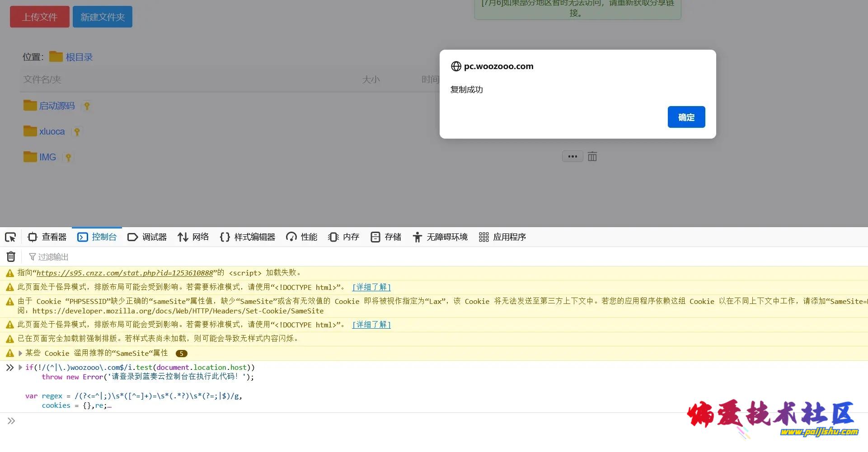The height and width of the screenshot is (452, 868).
Task: Switch to the 应用程序 application tab
Action: 502,237
